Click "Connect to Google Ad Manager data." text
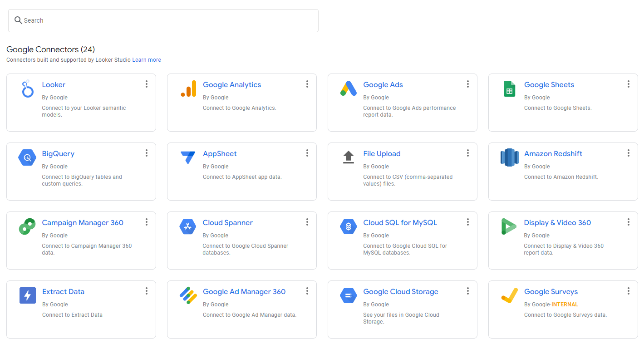This screenshot has height=344, width=644. (250, 315)
